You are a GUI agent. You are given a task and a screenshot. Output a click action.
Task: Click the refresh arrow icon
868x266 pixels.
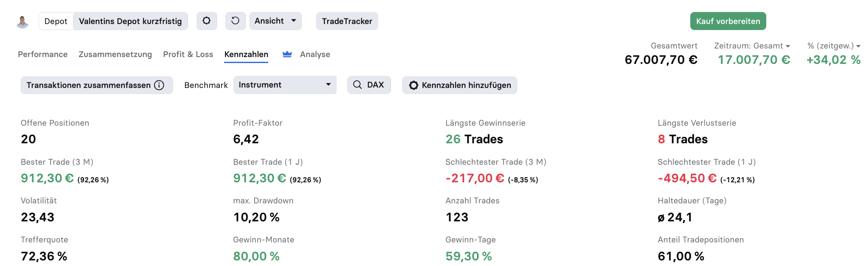tap(235, 21)
